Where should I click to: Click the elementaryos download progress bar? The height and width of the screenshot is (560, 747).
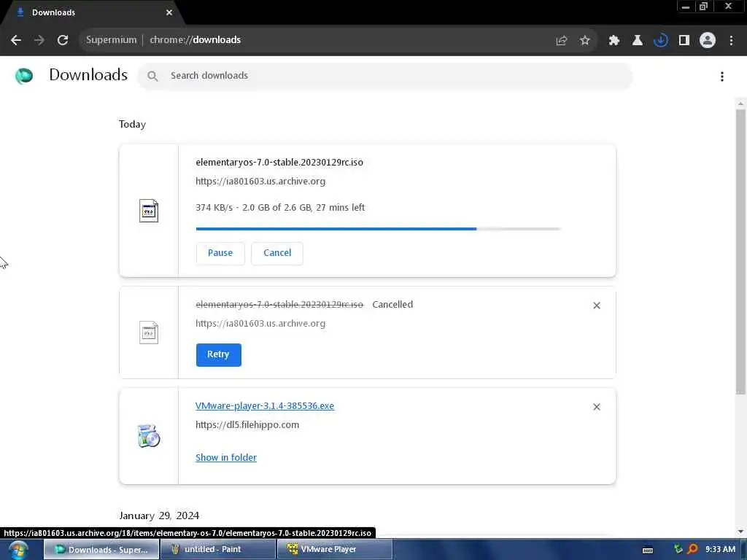coord(379,229)
